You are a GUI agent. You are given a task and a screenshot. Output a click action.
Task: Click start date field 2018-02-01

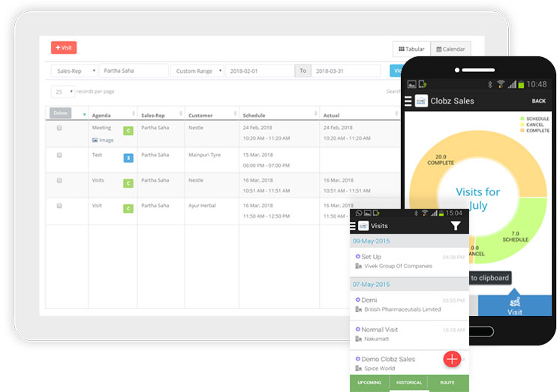click(260, 71)
